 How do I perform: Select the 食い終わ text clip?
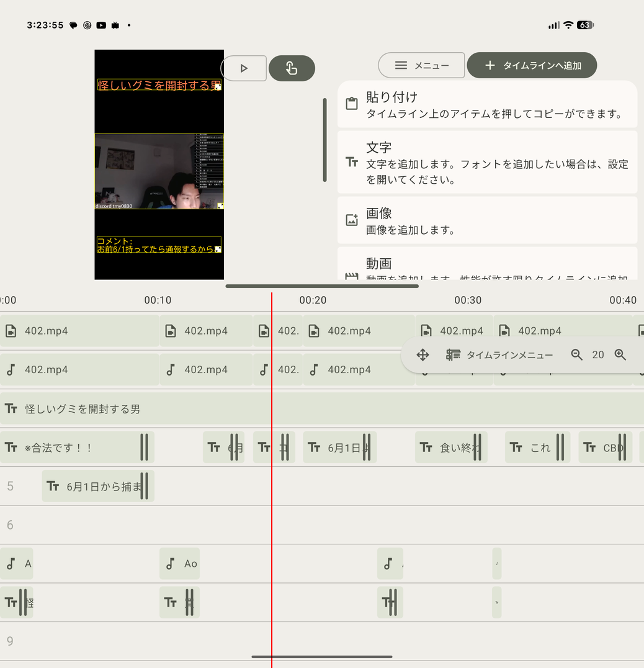coord(451,448)
